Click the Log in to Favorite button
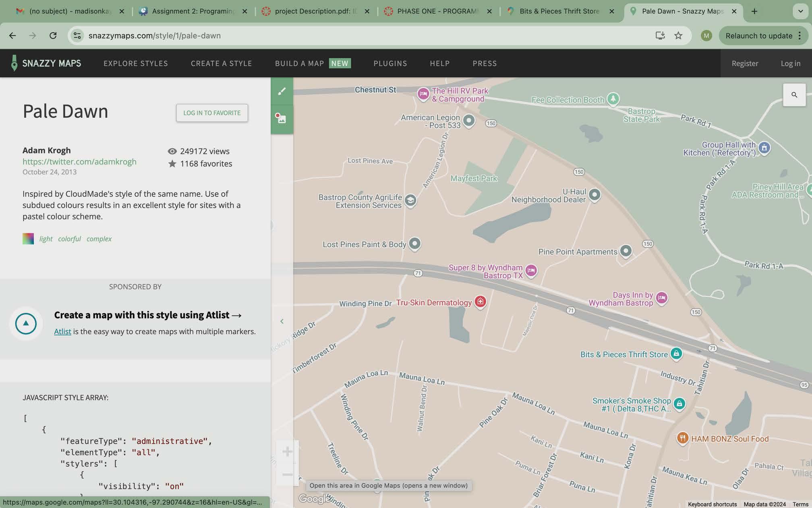The height and width of the screenshot is (508, 812). (212, 113)
